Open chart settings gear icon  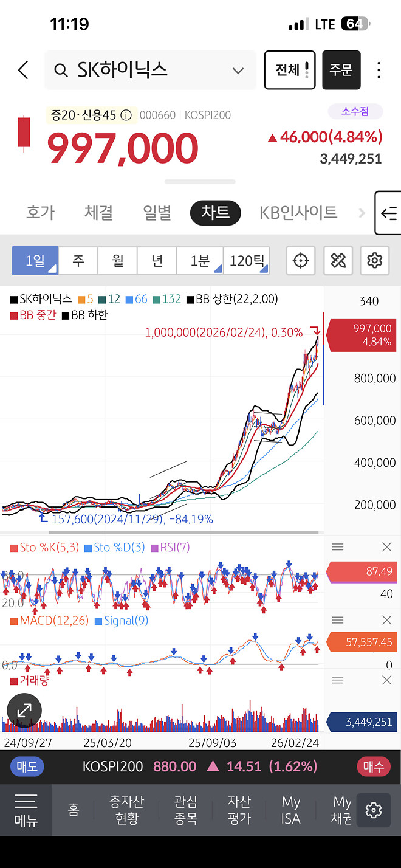(375, 261)
